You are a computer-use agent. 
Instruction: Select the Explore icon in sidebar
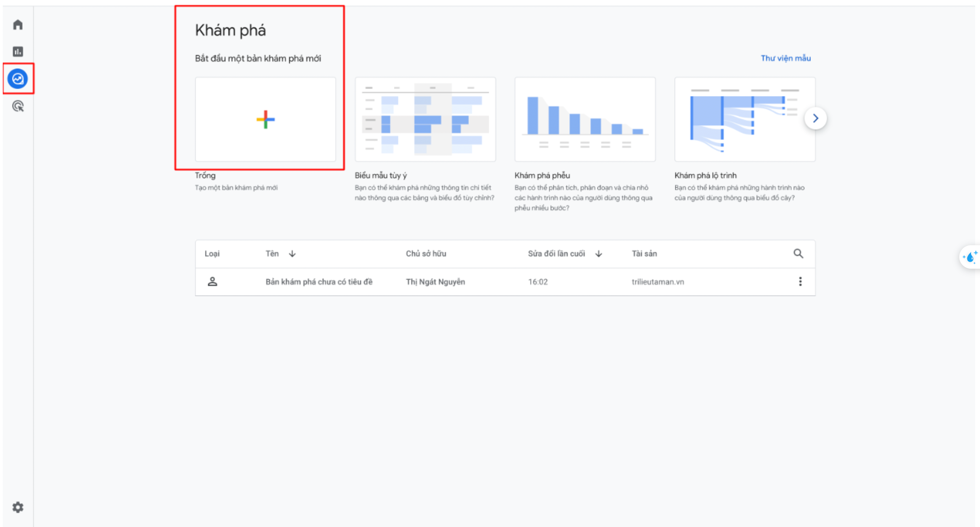(x=18, y=79)
